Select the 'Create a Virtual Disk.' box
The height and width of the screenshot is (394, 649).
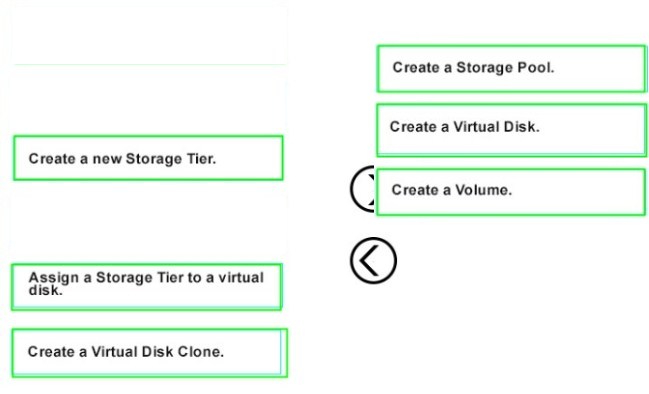pos(511,130)
